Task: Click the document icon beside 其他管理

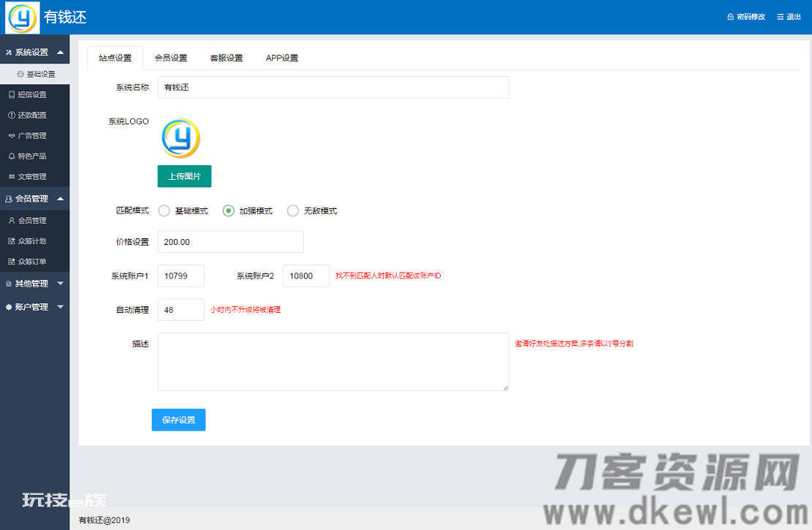Action: coord(9,284)
